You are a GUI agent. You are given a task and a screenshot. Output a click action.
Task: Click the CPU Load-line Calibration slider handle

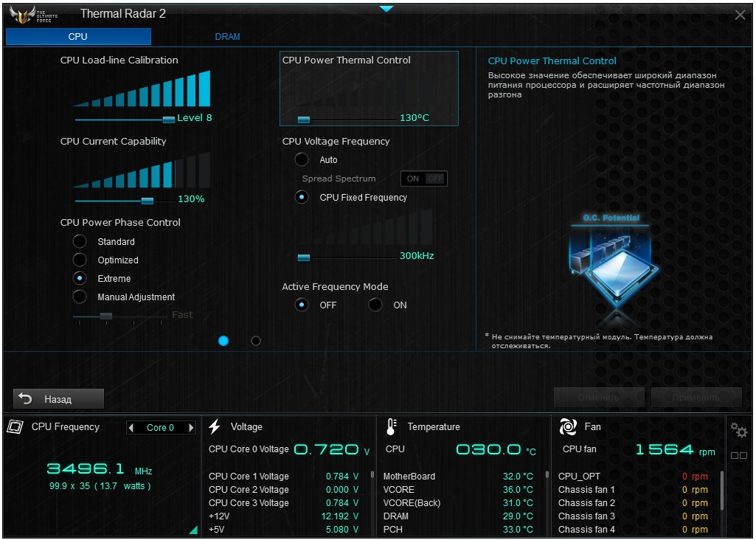(169, 120)
